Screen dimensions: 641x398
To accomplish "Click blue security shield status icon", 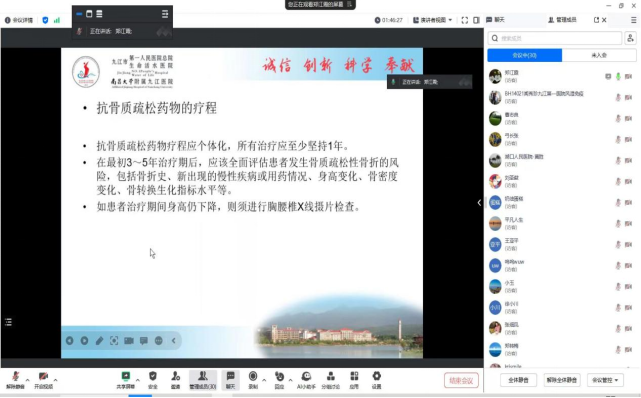I will [x=45, y=20].
